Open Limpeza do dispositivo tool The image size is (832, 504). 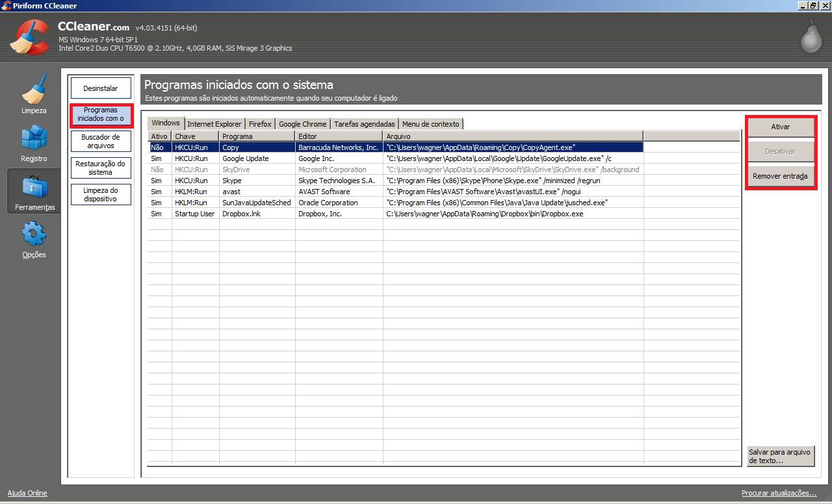[x=101, y=195]
